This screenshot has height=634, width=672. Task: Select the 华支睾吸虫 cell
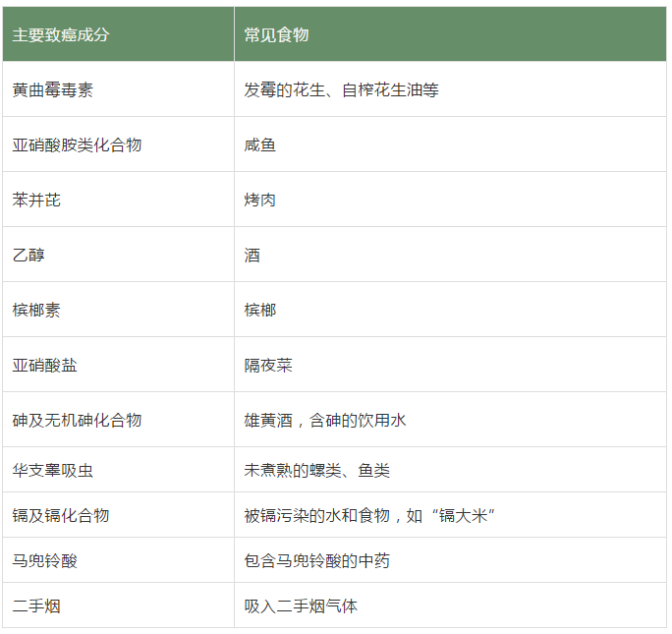click(53, 470)
